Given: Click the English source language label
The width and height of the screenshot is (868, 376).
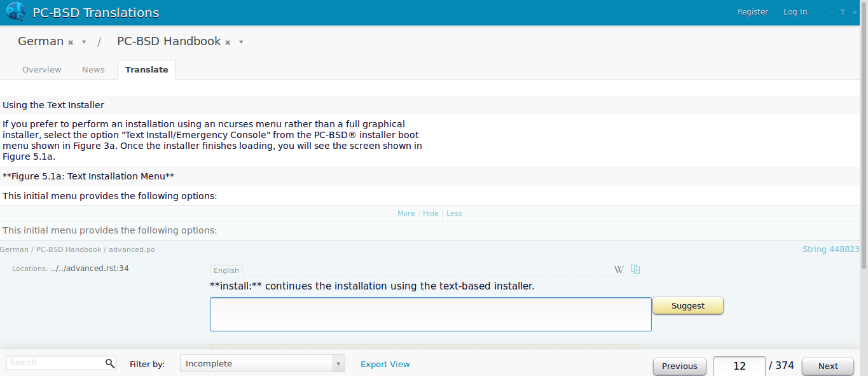Looking at the screenshot, I should coord(226,270).
